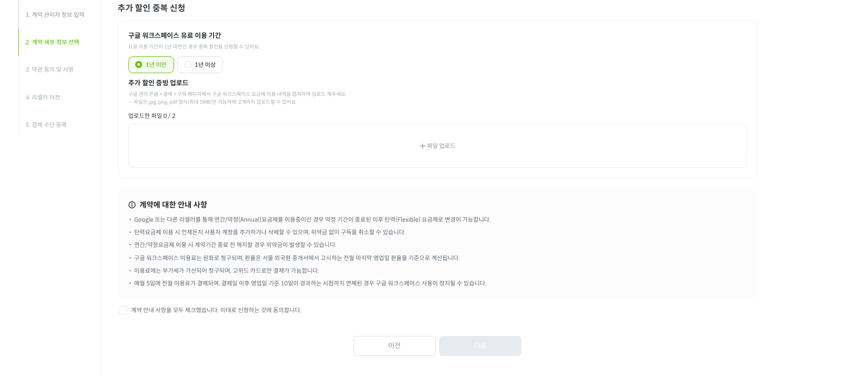Viewport: 868px width, 377px height.
Task: Click the 계약에 대한 안내 사항 title text
Action: (x=173, y=205)
